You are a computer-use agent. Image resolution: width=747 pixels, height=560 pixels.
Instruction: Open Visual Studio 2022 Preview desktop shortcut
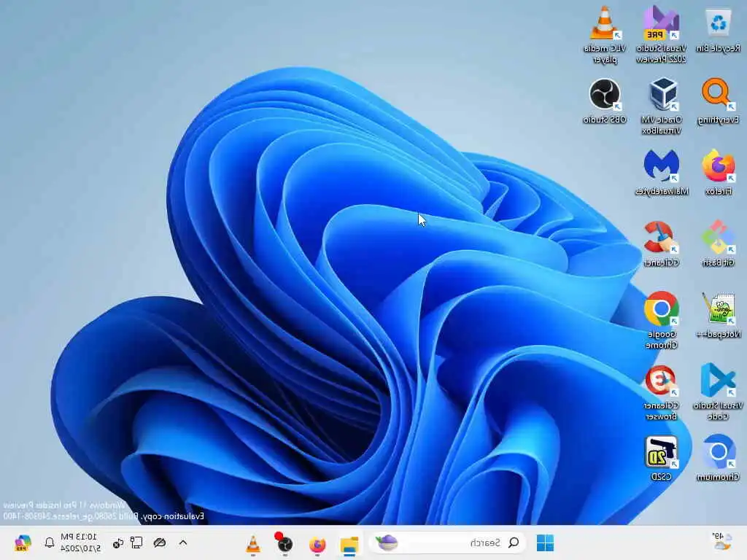click(661, 35)
